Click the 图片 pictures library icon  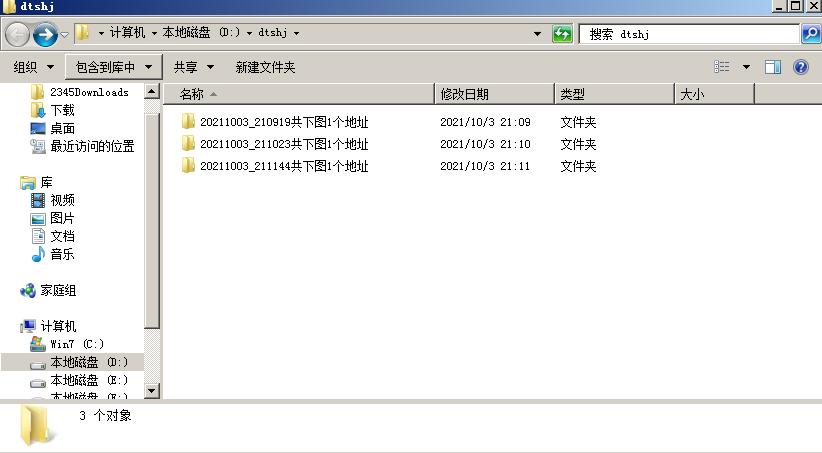click(x=38, y=219)
